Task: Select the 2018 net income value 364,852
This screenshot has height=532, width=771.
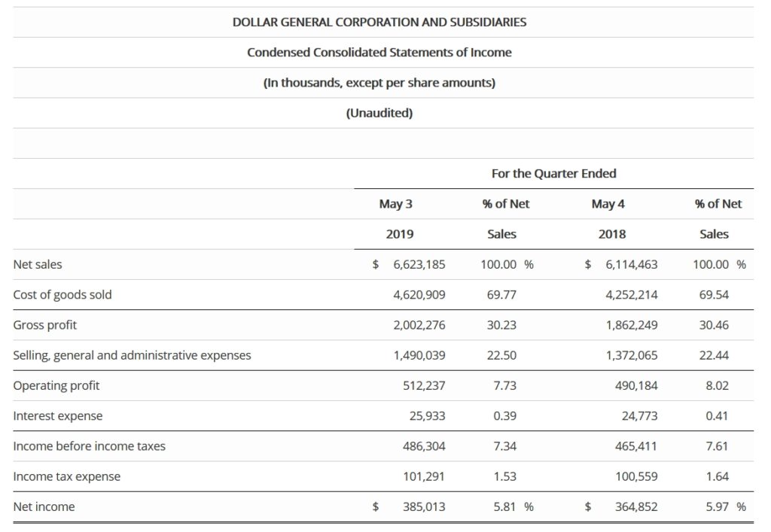Action: (636, 507)
